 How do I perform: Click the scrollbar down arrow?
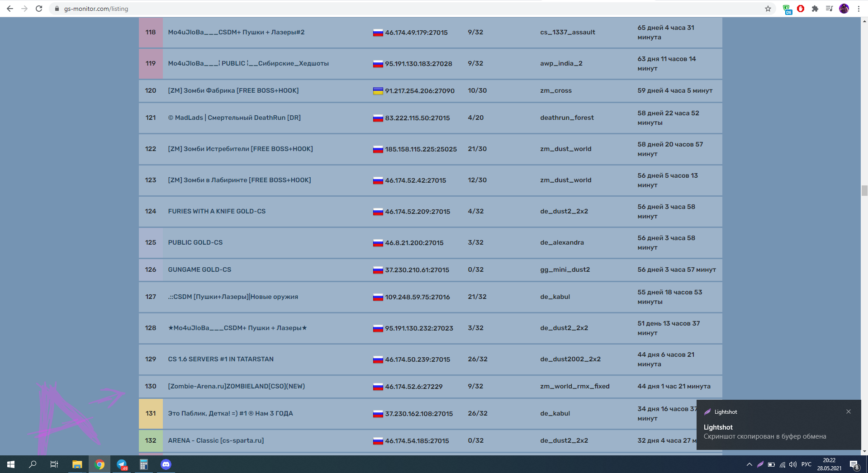tap(864, 451)
